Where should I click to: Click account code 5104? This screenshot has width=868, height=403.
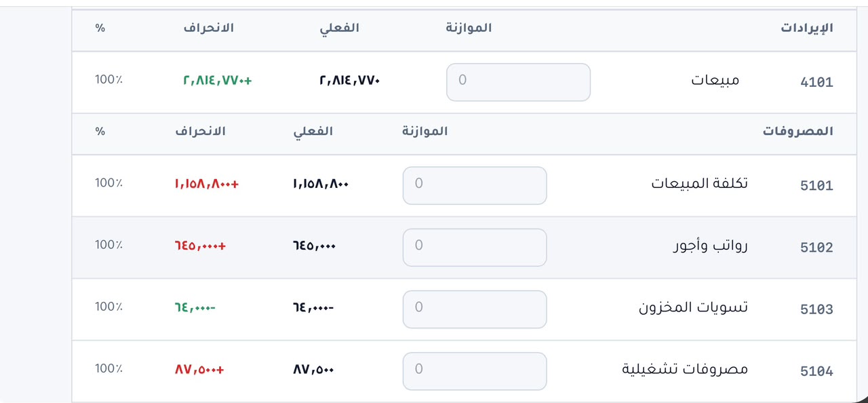pyautogui.click(x=816, y=371)
